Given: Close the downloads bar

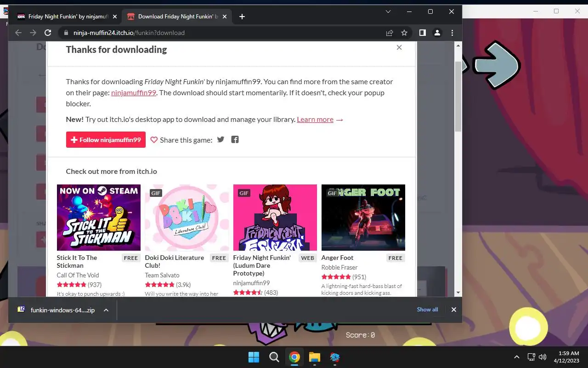Looking at the screenshot, I should coord(454,310).
